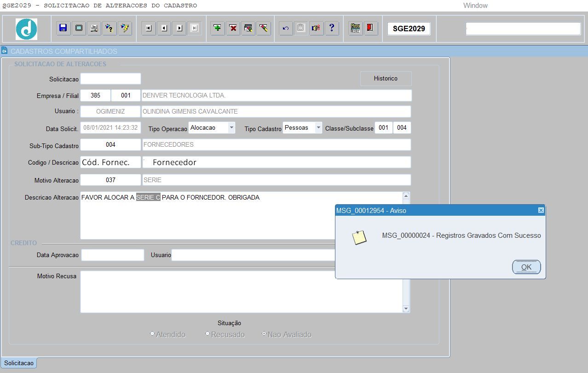Viewport: 588px width, 373px height.
Task: Exit using the red door icon
Action: [x=371, y=28]
